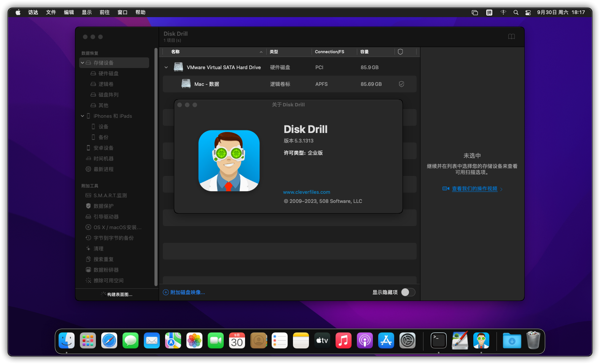This screenshot has height=364, width=600.
Task: Click 附加磁盘映像... button
Action: tap(184, 292)
